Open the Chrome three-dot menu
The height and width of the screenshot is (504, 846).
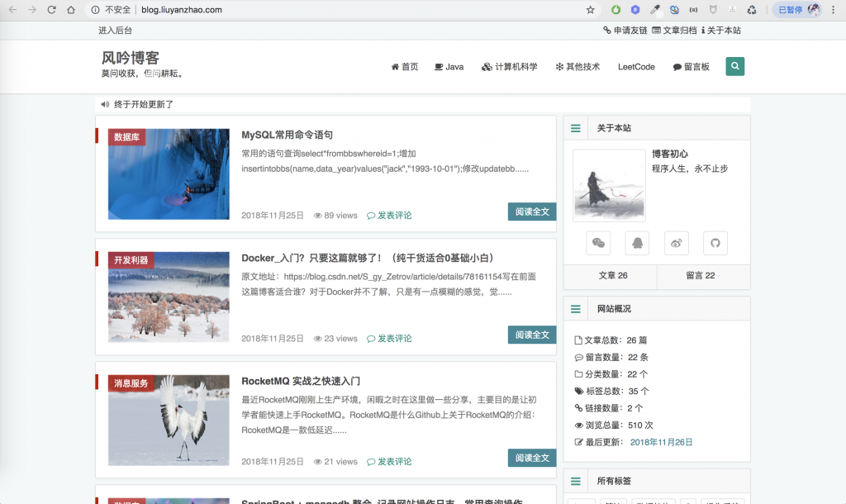[833, 10]
